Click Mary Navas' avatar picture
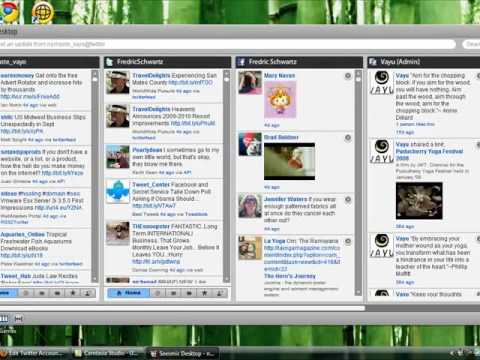The width and height of the screenshot is (480, 360). (250, 83)
